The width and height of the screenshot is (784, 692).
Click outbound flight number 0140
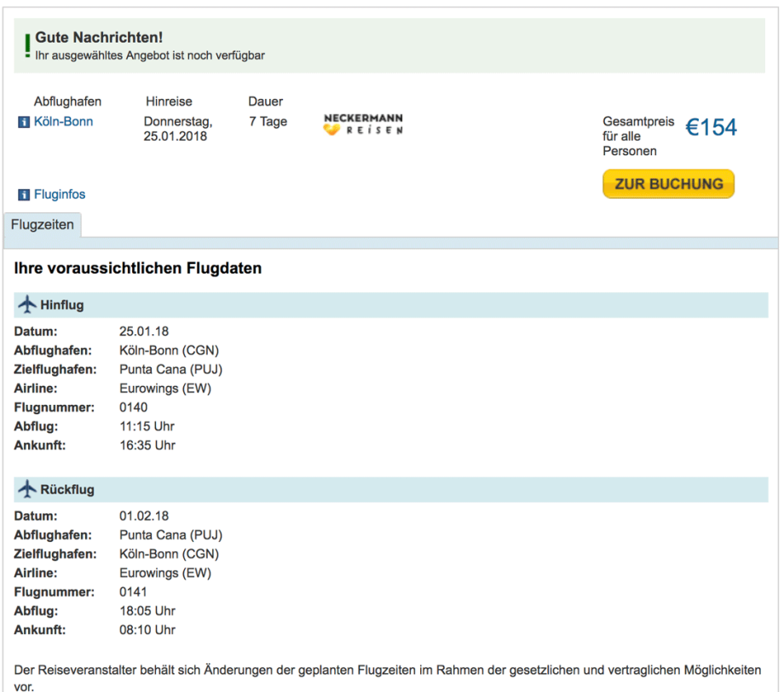point(133,407)
